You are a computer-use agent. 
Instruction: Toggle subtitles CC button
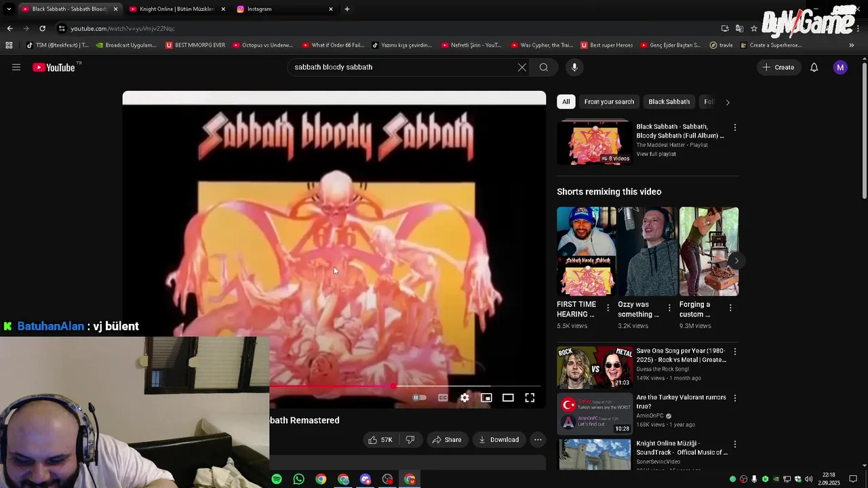(x=443, y=398)
